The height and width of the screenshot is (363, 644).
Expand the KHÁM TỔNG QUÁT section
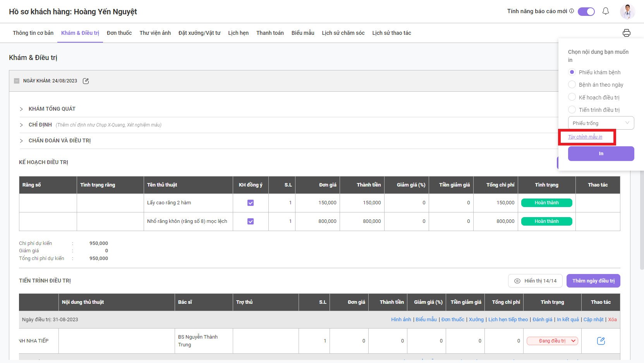[x=21, y=109]
